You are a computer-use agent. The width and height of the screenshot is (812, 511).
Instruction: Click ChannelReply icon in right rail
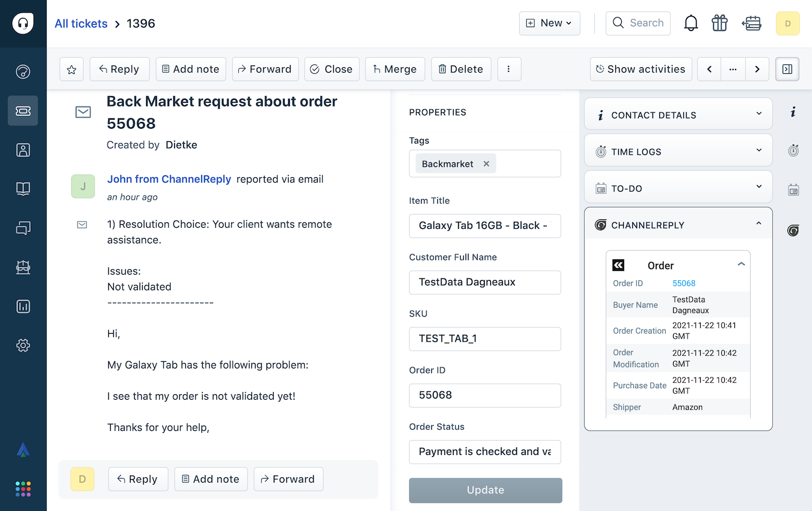[x=793, y=230]
